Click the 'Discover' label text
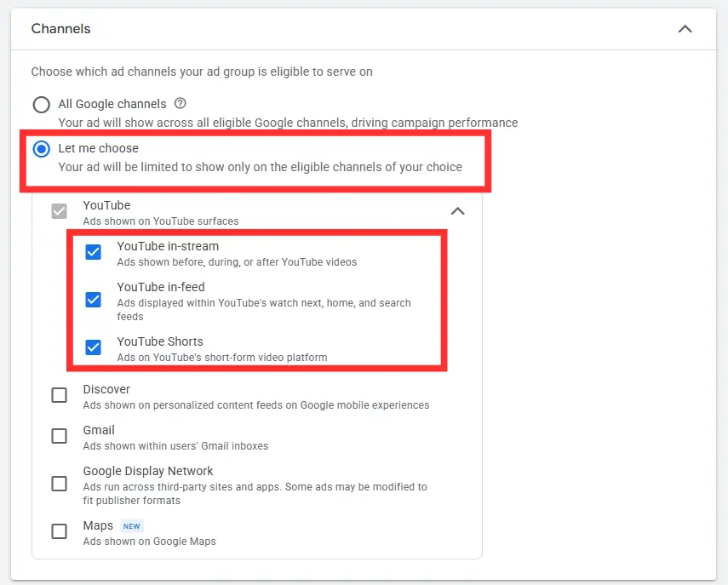This screenshot has height=585, width=728. click(106, 389)
